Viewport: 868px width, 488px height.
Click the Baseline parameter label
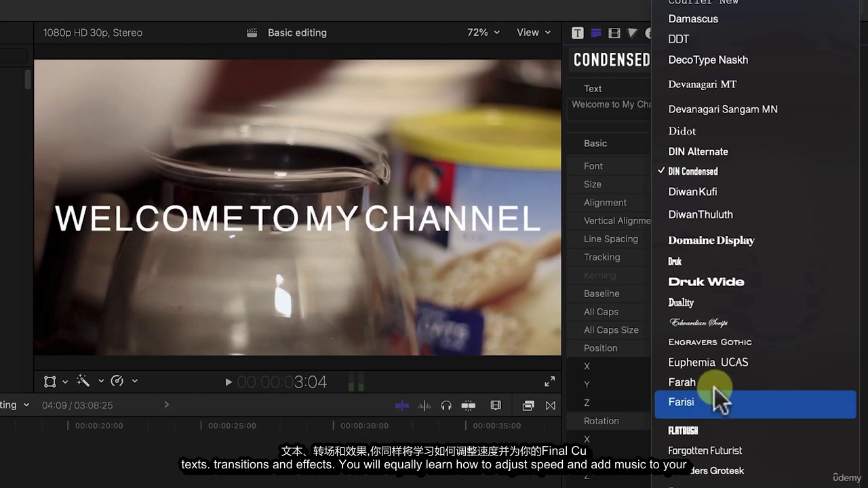601,293
